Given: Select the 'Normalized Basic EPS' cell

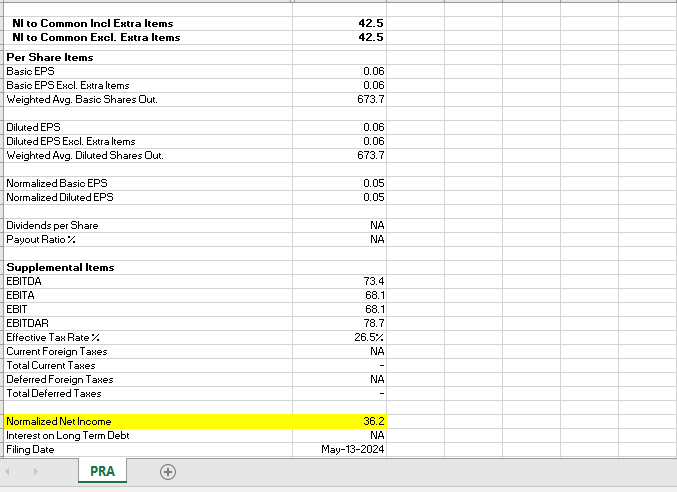Looking at the screenshot, I should coord(148,183).
